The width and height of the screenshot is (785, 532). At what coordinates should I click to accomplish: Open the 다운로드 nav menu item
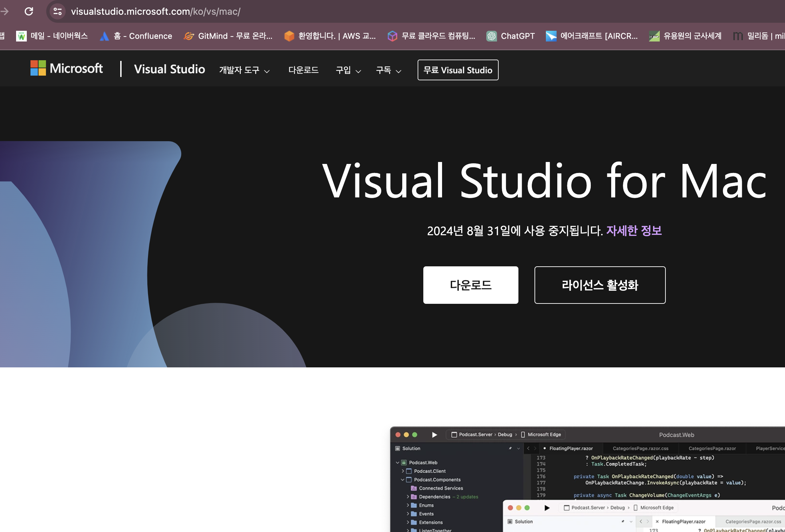click(x=303, y=70)
